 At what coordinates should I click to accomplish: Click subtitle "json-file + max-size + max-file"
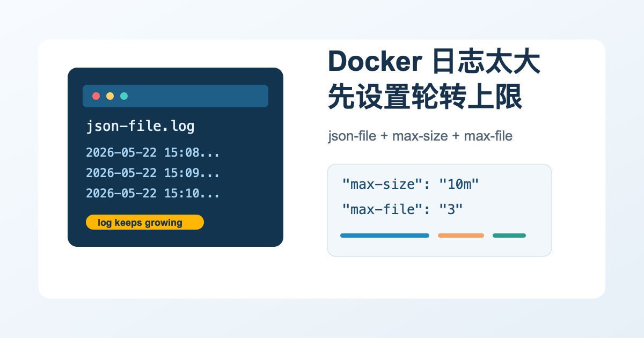[420, 136]
